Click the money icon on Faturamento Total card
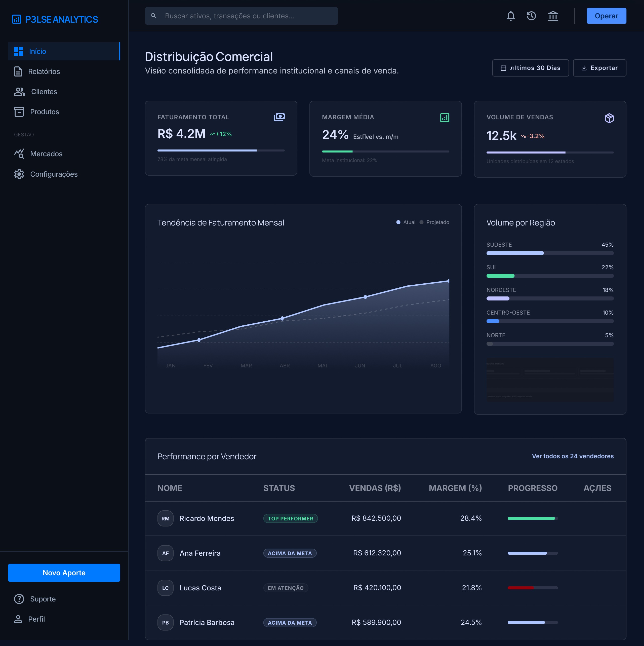 (279, 117)
